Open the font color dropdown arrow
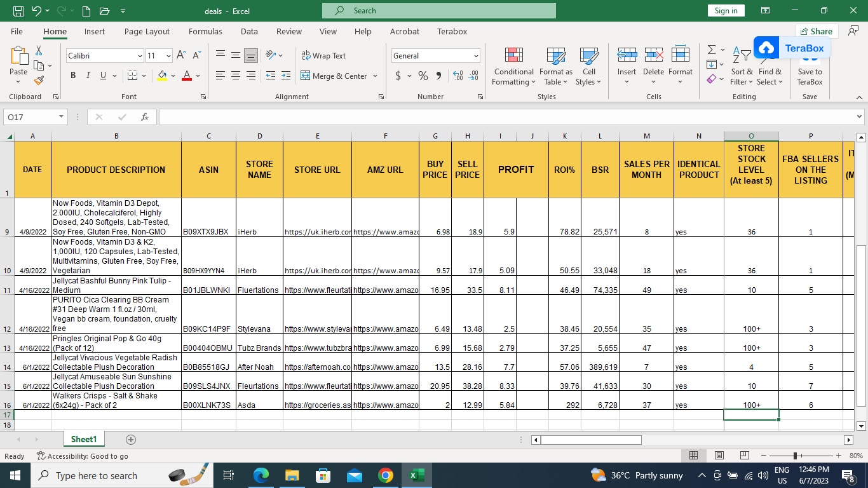Viewport: 868px width, 488px height. click(198, 76)
